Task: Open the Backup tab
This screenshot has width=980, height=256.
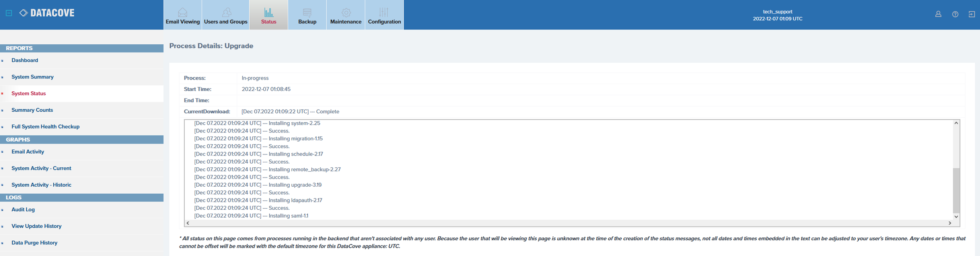Action: pyautogui.click(x=307, y=15)
